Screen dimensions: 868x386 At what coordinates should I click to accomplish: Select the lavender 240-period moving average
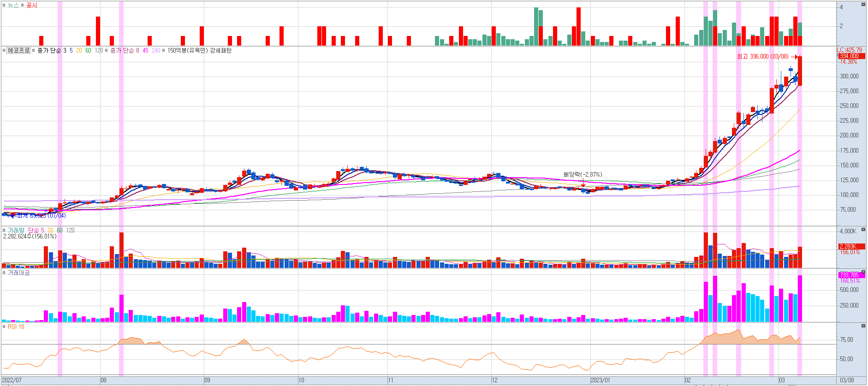[156, 51]
